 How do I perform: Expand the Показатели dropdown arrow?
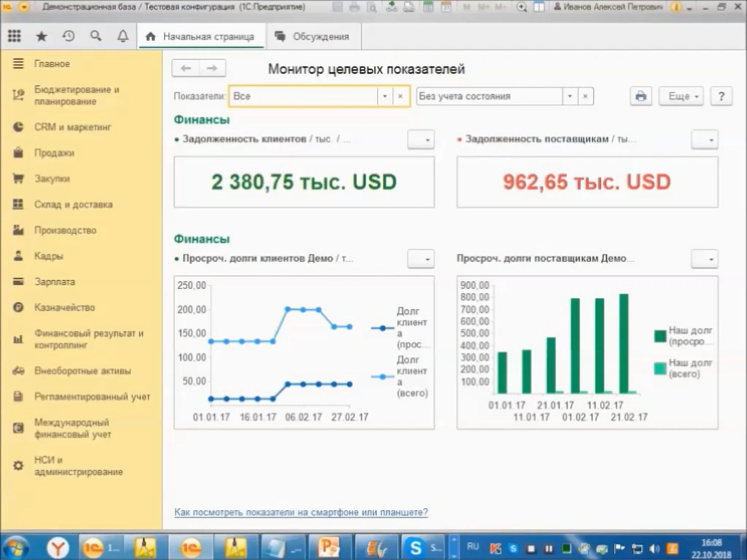point(385,96)
